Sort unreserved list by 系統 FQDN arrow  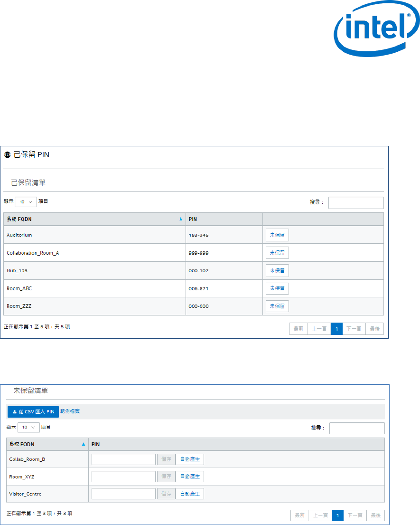(84, 444)
